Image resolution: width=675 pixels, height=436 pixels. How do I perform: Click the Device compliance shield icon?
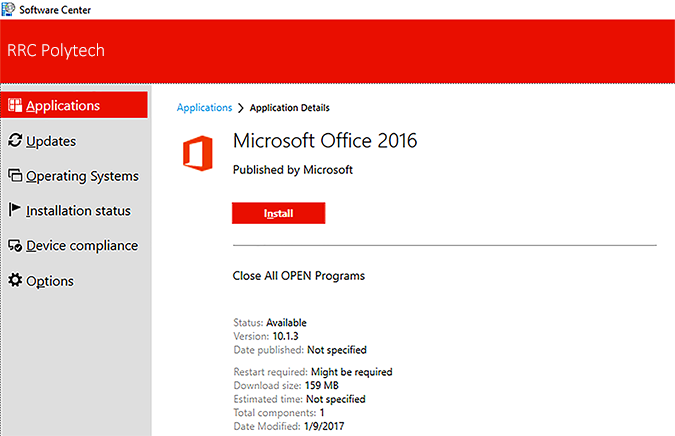(x=15, y=245)
